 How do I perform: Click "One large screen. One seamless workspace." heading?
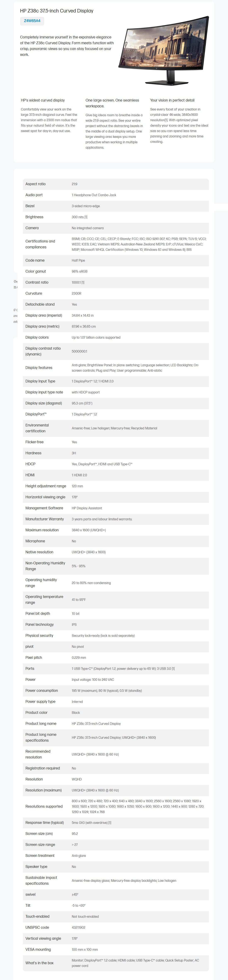[112, 103]
